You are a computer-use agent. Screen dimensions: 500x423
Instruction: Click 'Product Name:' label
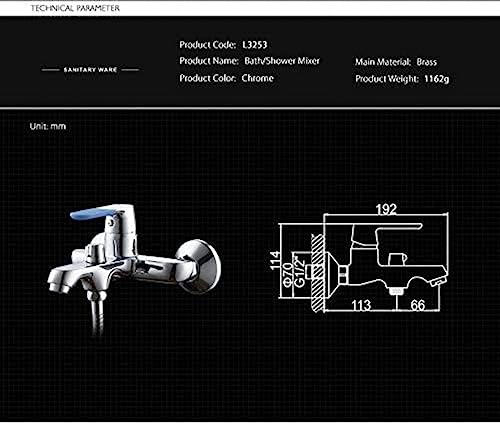click(x=209, y=61)
